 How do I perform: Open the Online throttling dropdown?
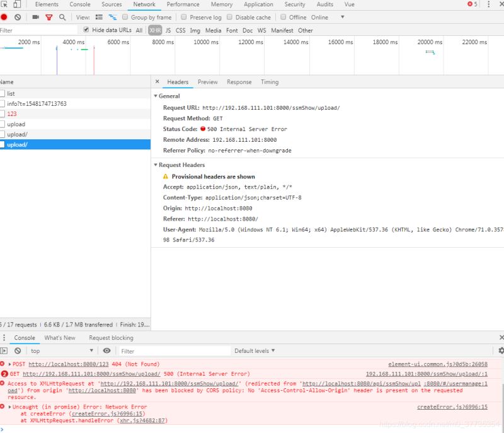(x=328, y=17)
